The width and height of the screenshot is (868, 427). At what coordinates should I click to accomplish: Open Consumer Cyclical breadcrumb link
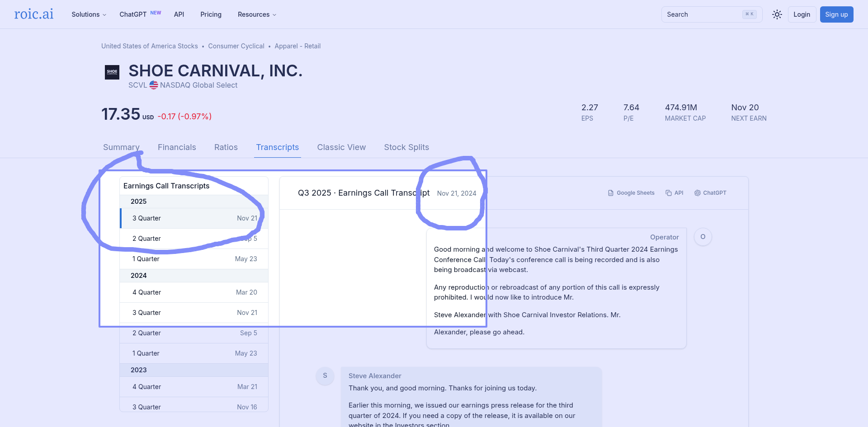236,46
